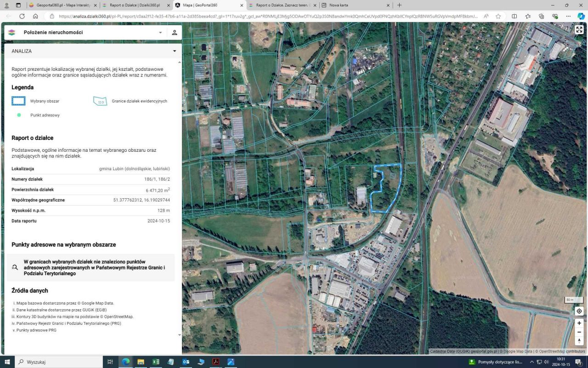The width and height of the screenshot is (588, 368).
Task: Click the locate my position button
Action: click(579, 311)
